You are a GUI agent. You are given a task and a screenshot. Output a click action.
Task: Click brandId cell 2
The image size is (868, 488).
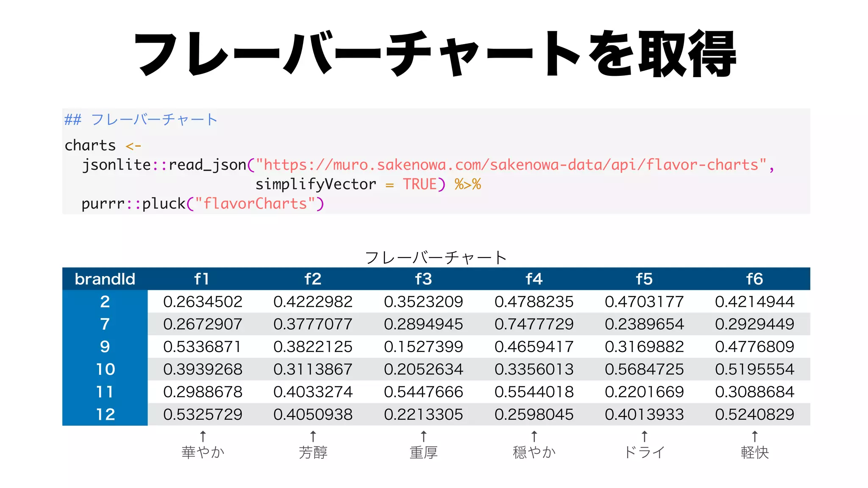(105, 302)
